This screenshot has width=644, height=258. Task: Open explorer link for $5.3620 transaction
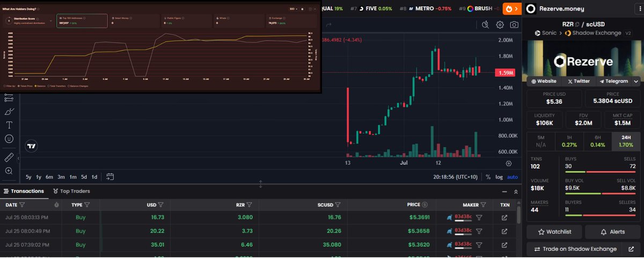click(x=504, y=245)
